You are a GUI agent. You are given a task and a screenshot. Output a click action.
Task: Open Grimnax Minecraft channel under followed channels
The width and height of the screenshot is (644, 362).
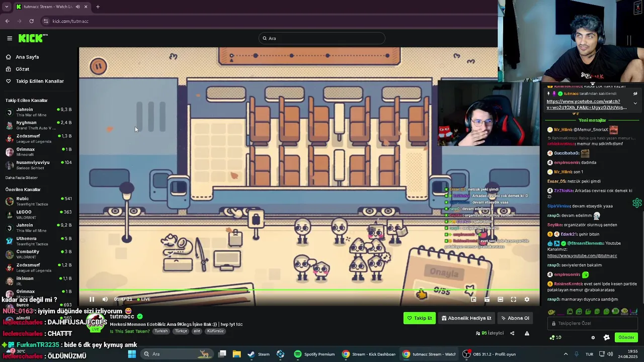point(39,152)
